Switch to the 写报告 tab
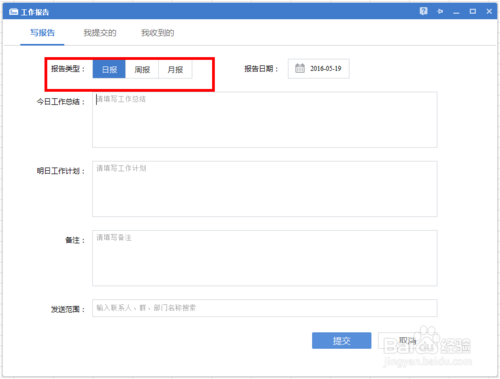The image size is (500, 379). click(42, 33)
